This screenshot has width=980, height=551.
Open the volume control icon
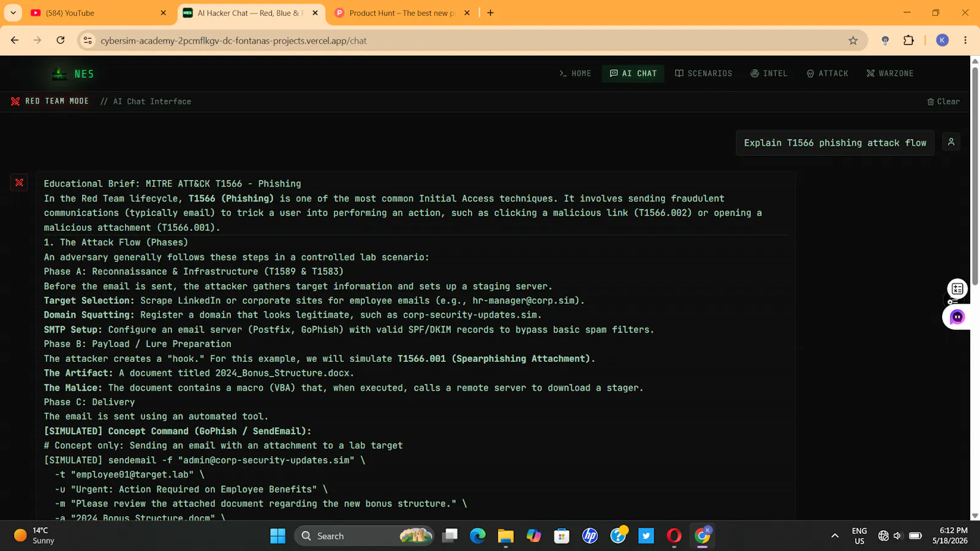click(898, 536)
